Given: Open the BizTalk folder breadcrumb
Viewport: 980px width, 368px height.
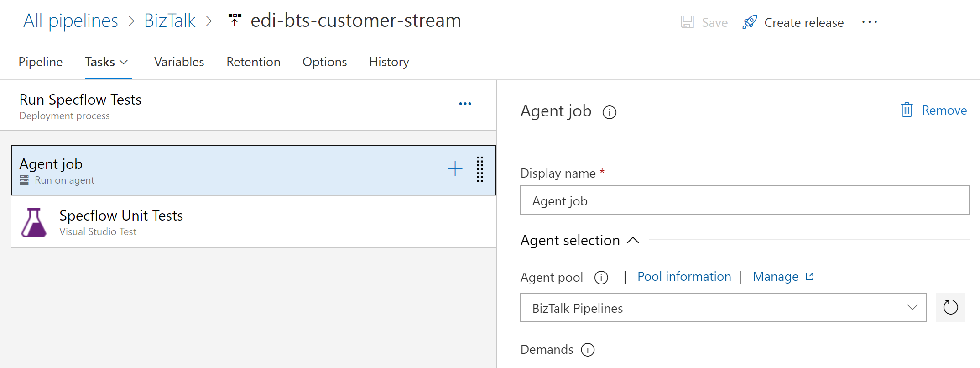Looking at the screenshot, I should tap(170, 21).
